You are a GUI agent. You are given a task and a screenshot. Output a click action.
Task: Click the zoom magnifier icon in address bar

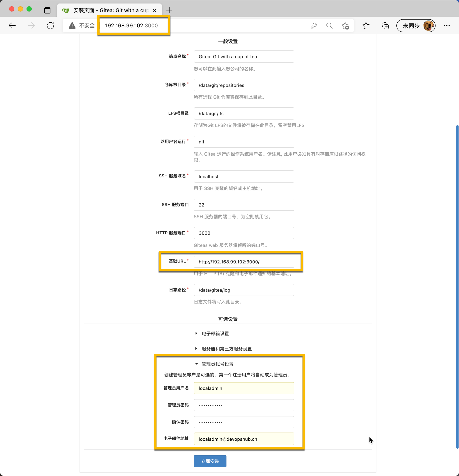(329, 25)
